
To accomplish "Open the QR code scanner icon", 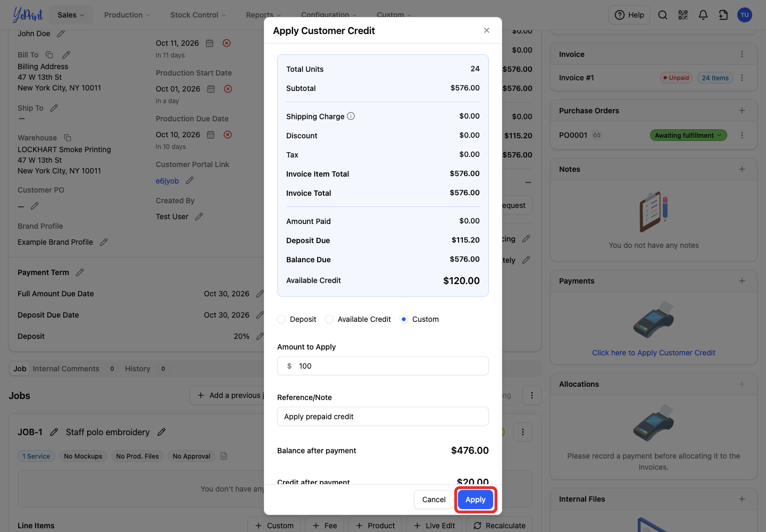I will (x=683, y=15).
